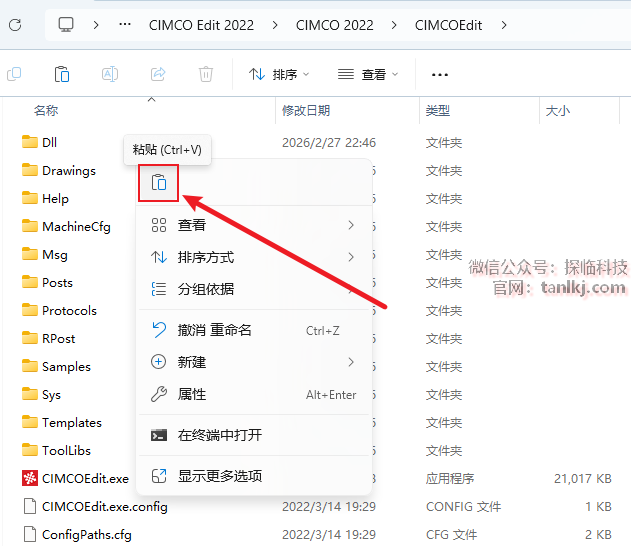631x546 pixels.
Task: Select the Templates folder icon
Action: point(29,422)
